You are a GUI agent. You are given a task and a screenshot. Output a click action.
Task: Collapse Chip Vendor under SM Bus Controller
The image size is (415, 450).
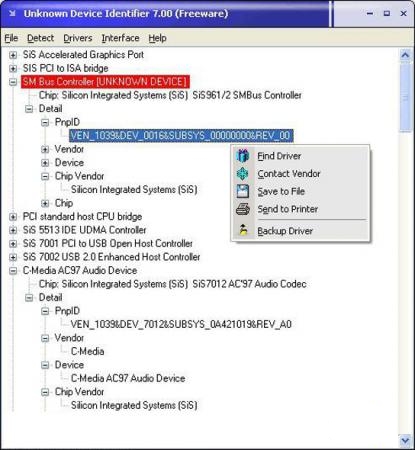click(45, 176)
